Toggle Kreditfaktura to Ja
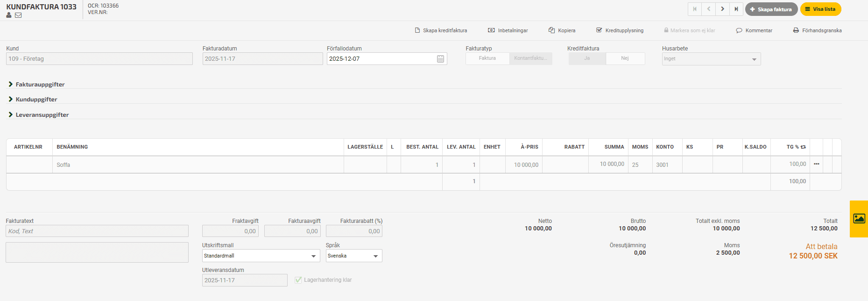This screenshot has width=868, height=301. coord(587,58)
